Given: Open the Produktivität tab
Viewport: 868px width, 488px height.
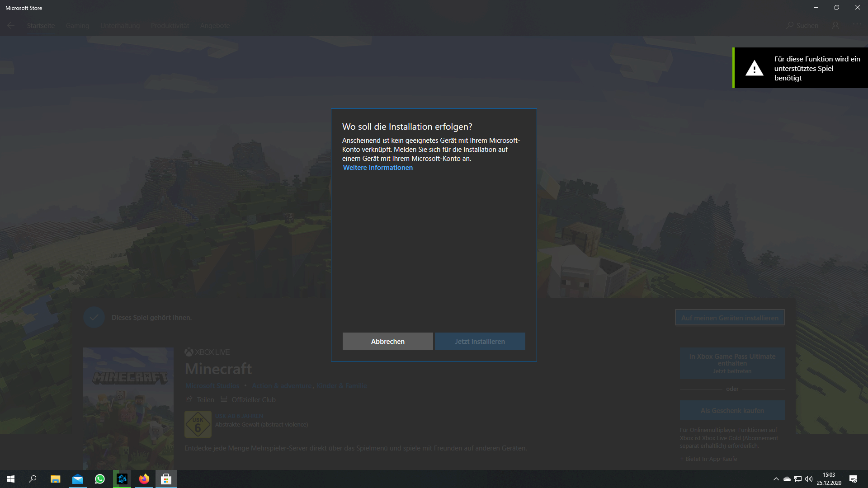Looking at the screenshot, I should coord(170,26).
